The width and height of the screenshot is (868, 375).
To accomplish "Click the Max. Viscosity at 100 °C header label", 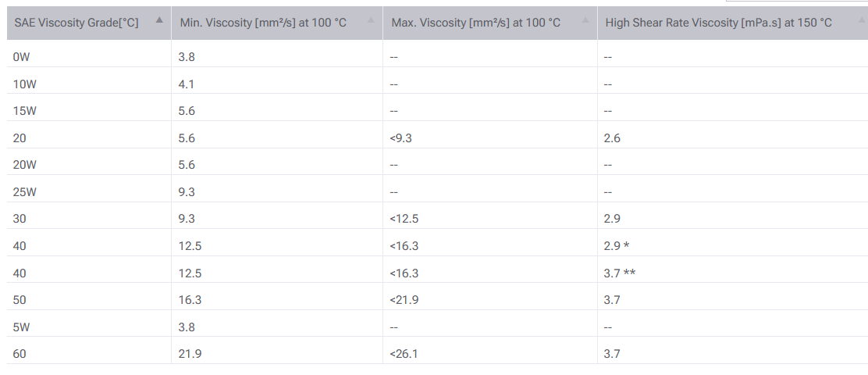I will click(476, 23).
